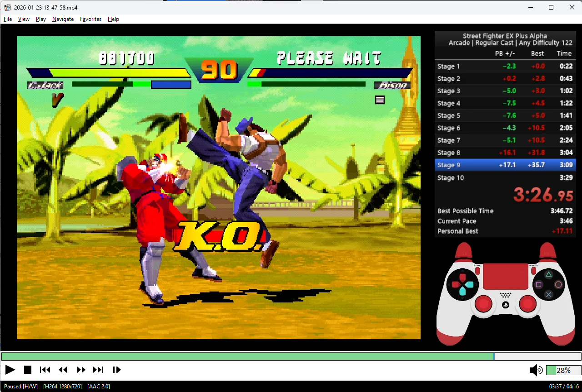
Task: Click the '[AAC 2.0]' audio codec status
Action: pyautogui.click(x=99, y=387)
